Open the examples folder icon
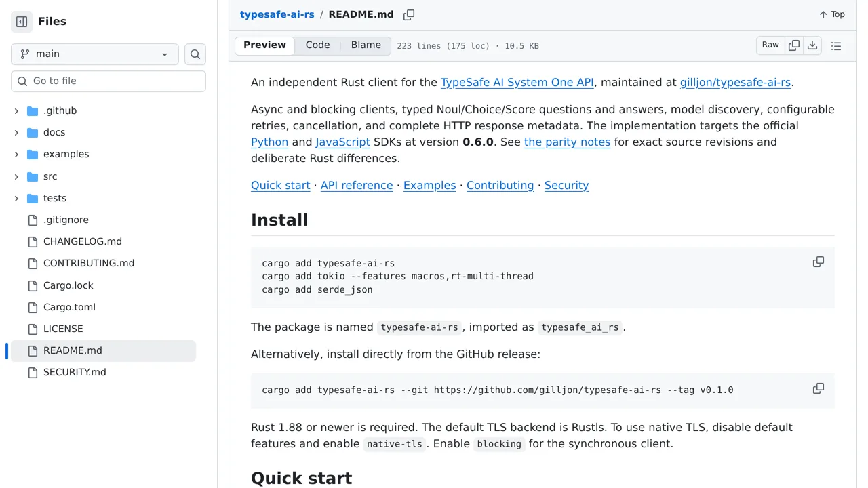Screen dimensions: 868x488 point(33,155)
